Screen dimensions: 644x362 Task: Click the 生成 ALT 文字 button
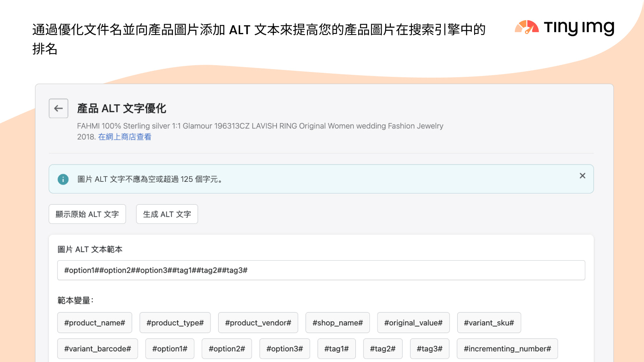click(x=167, y=214)
